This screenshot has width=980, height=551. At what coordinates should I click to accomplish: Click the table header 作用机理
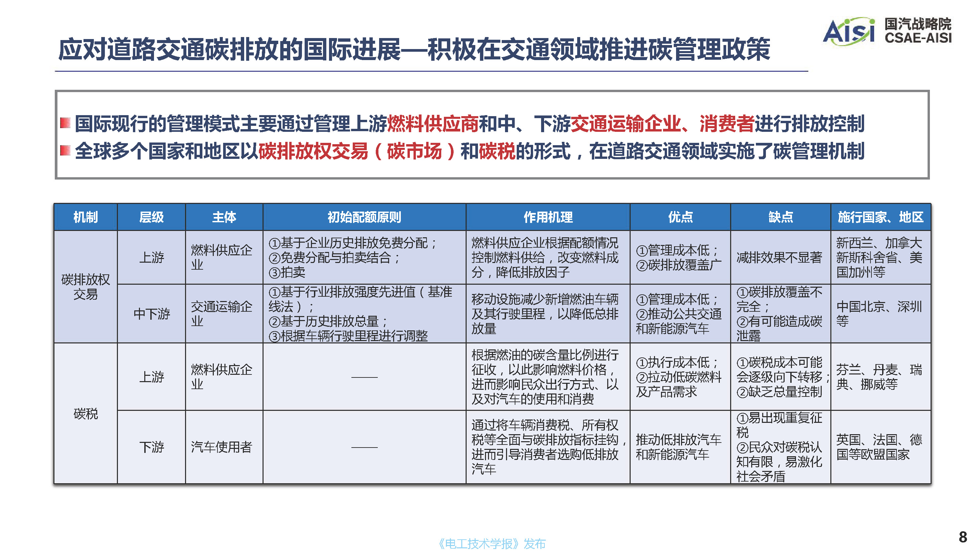[x=548, y=217]
